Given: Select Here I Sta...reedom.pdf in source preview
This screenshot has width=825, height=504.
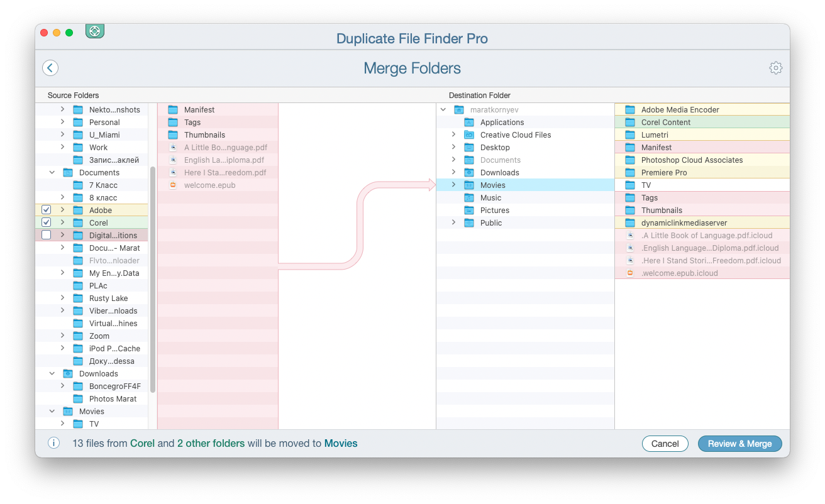Looking at the screenshot, I should [x=218, y=172].
